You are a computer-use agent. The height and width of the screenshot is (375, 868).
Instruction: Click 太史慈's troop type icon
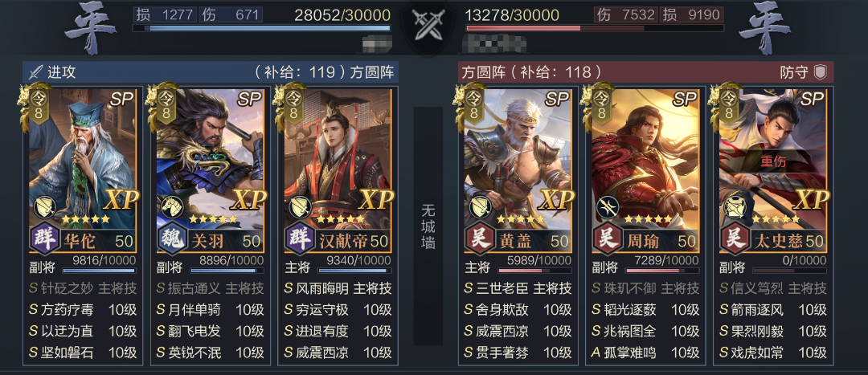pos(735,207)
